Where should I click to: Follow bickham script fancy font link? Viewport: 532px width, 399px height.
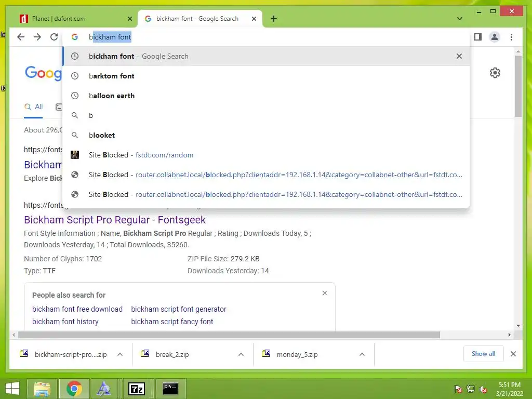coord(172,322)
